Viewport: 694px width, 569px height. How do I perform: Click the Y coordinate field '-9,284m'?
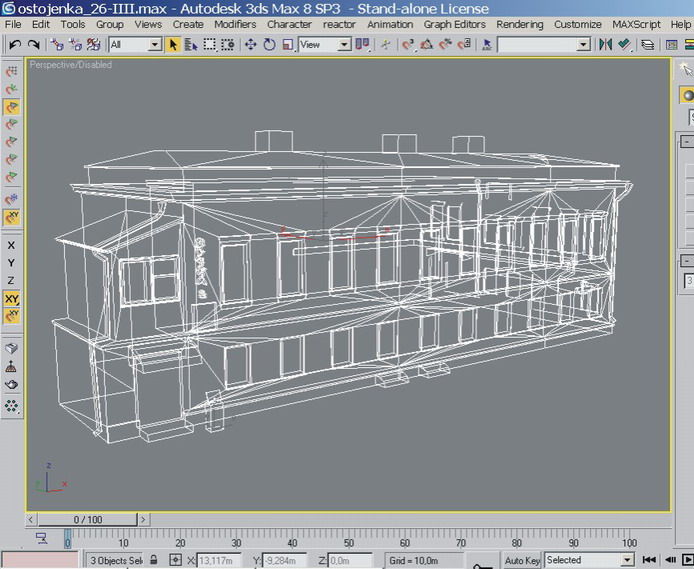[x=284, y=561]
